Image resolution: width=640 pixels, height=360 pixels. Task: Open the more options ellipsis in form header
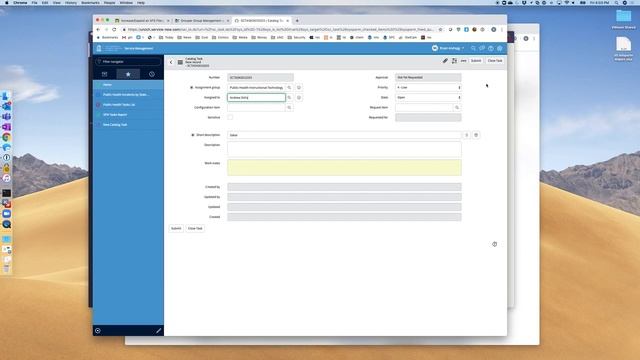463,61
